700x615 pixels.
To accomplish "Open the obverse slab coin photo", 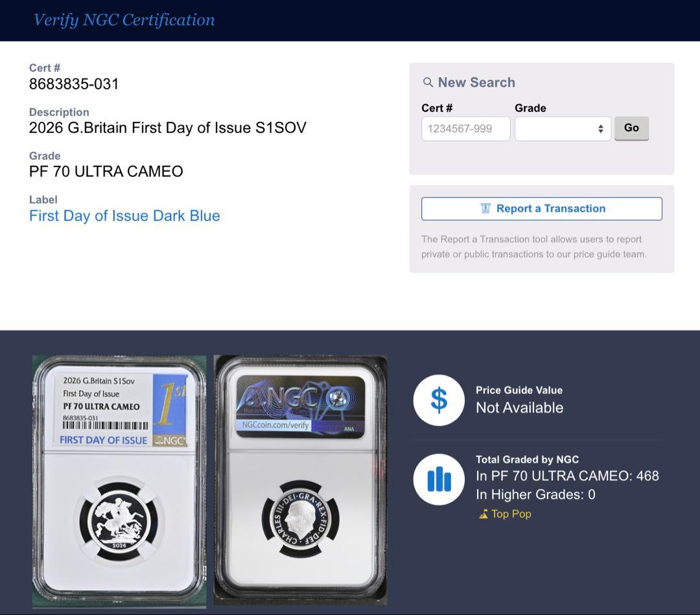I will click(x=119, y=482).
